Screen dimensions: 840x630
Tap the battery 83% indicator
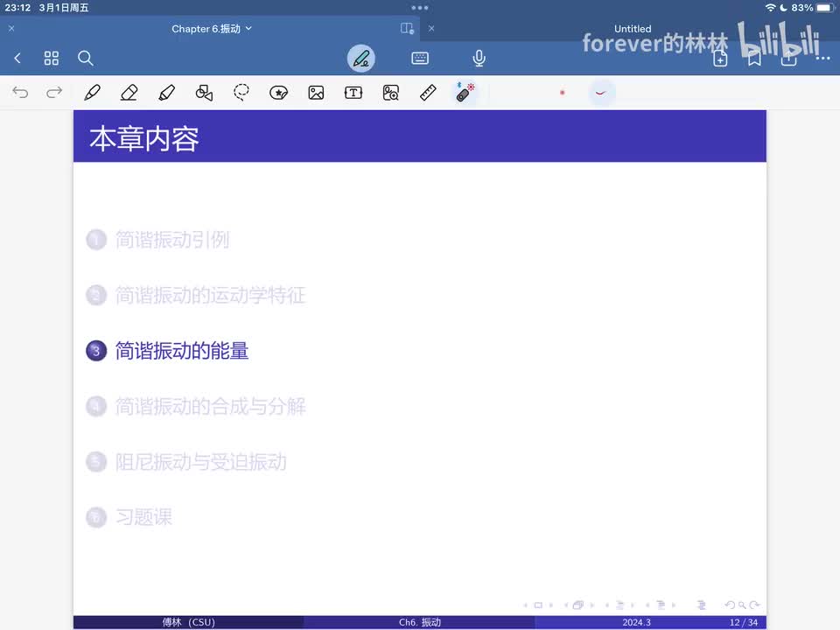[x=812, y=8]
